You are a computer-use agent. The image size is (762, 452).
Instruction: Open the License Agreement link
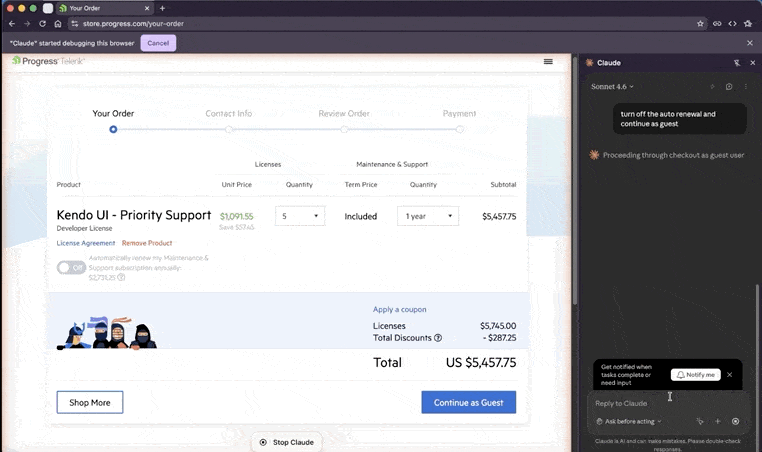(86, 243)
